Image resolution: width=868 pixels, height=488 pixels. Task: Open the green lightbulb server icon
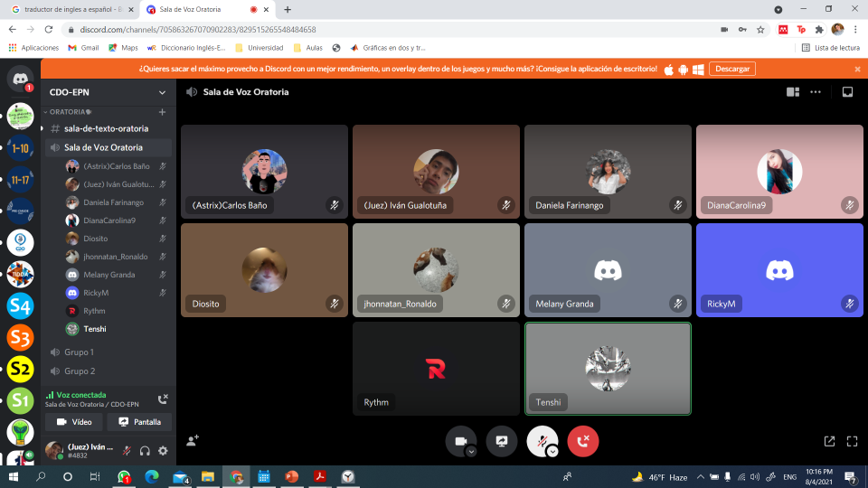[21, 432]
